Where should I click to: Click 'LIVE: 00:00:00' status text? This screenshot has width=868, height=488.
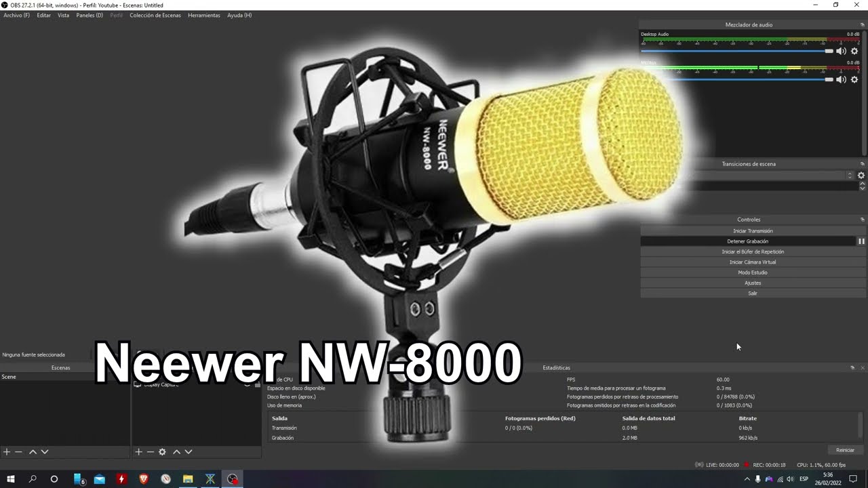tap(722, 465)
